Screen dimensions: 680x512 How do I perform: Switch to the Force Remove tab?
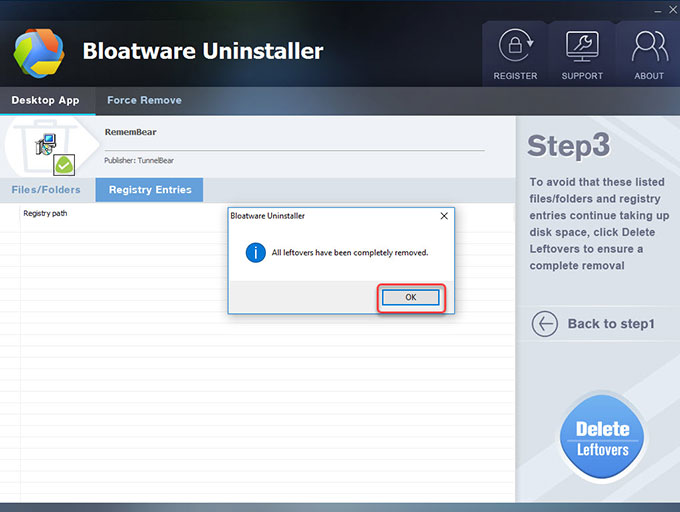click(144, 100)
